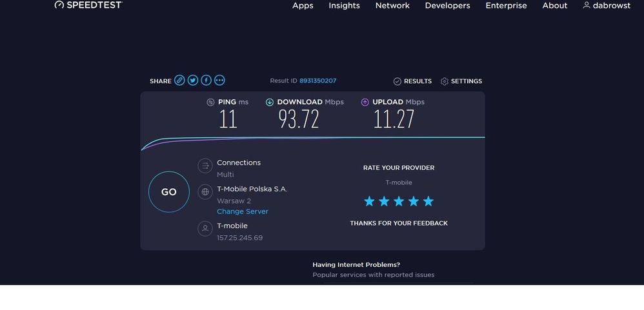This screenshot has height=310, width=644.
Task: Click the ping value 11
Action: 228,119
